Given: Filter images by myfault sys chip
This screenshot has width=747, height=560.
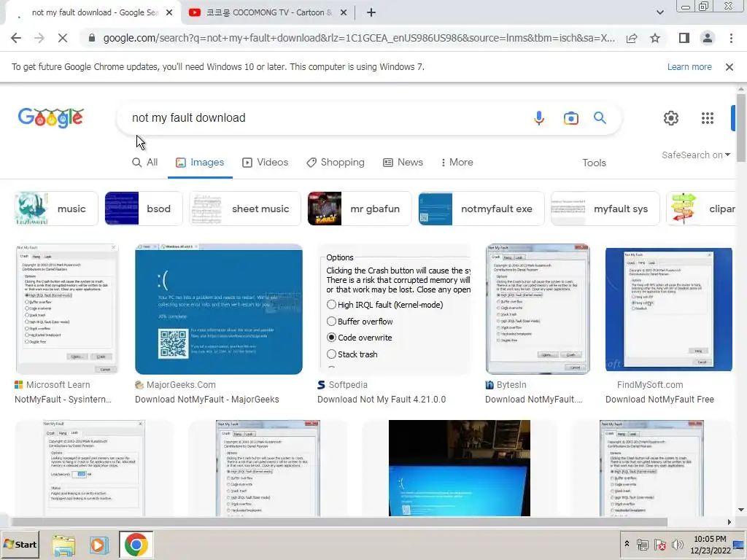Looking at the screenshot, I should (x=605, y=209).
